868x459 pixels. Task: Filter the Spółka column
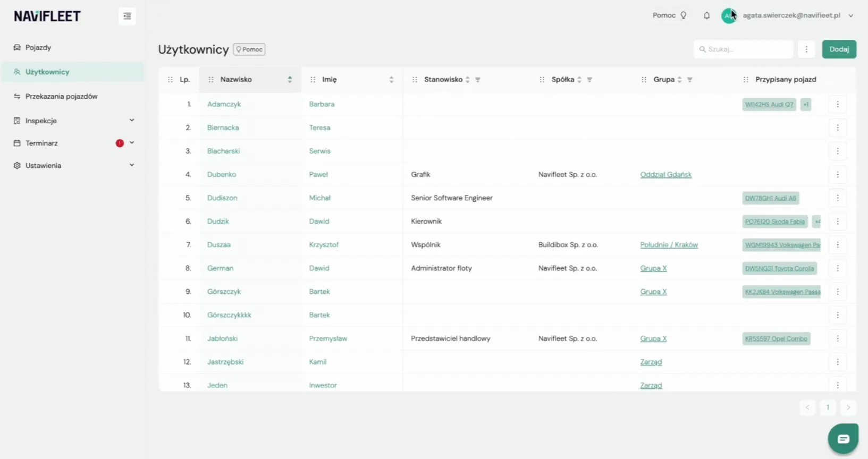589,80
